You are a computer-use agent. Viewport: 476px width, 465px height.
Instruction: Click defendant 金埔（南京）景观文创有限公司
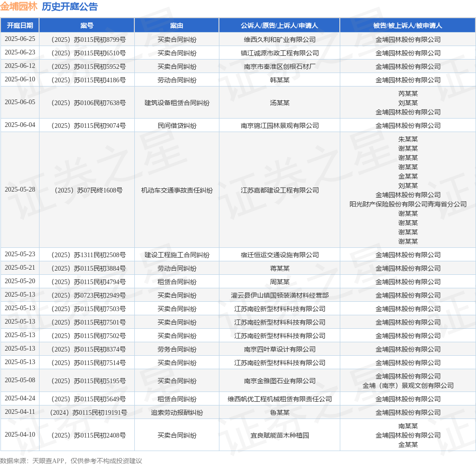coord(408,386)
